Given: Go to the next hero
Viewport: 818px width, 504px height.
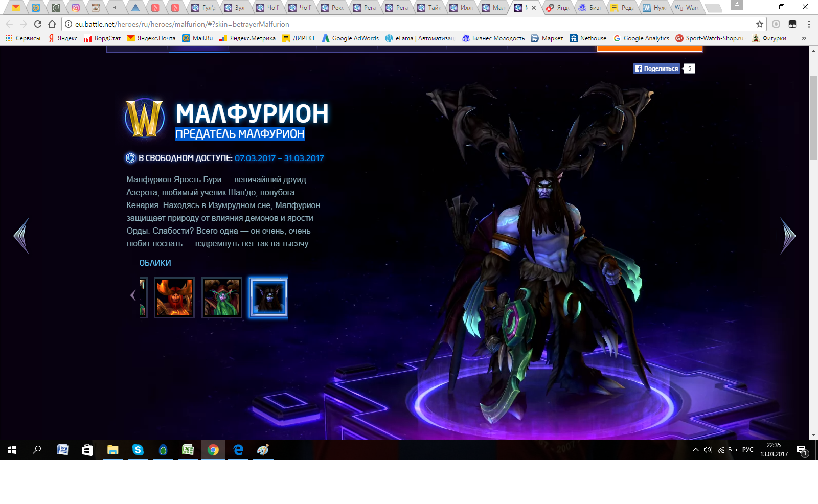Looking at the screenshot, I should click(x=788, y=236).
